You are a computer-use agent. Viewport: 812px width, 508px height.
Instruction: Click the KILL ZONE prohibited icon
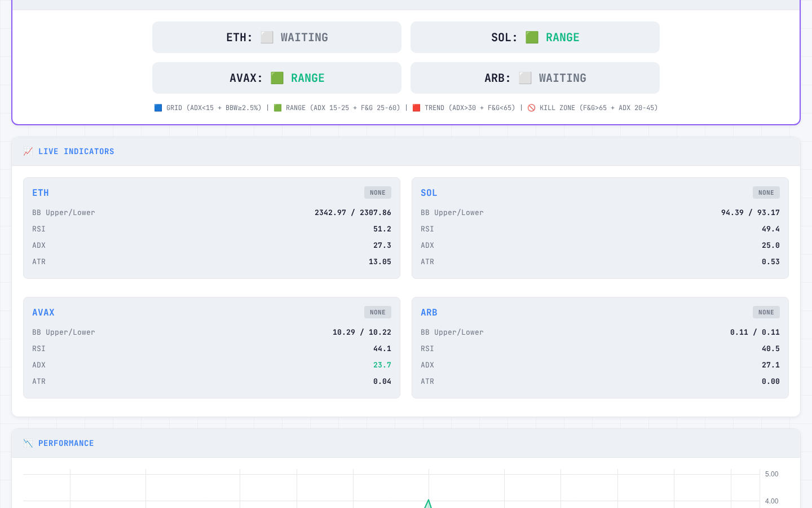click(531, 108)
